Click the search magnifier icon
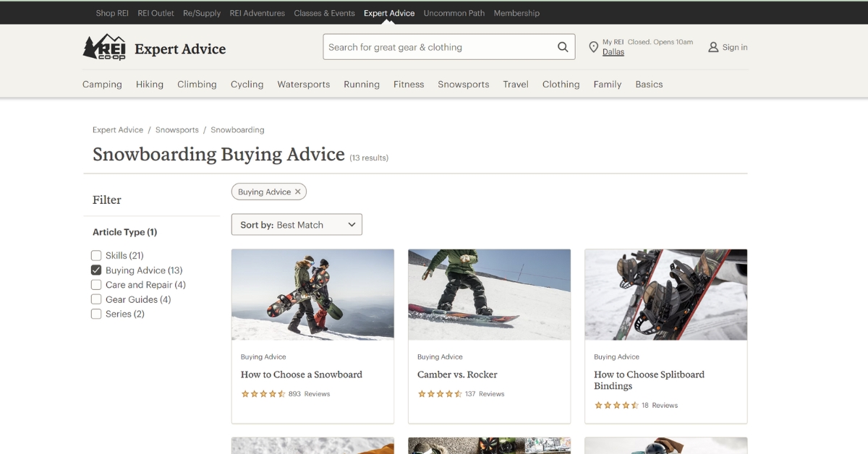The image size is (868, 454). (563, 47)
